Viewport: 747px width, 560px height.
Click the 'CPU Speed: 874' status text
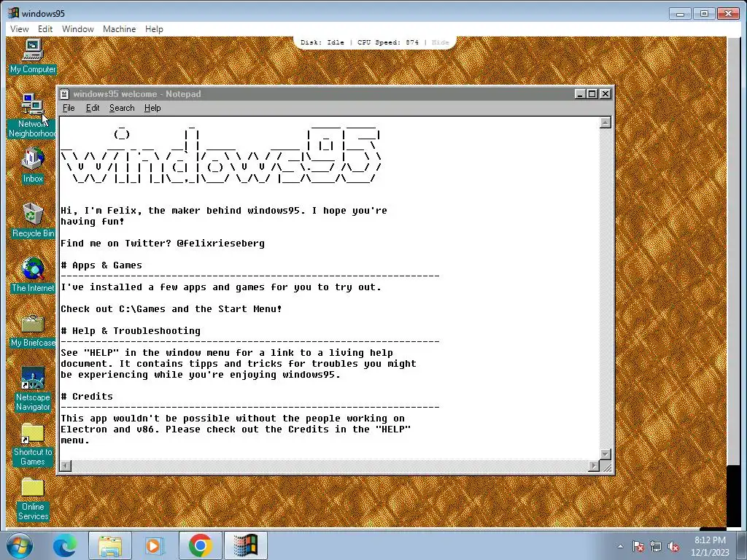coord(388,42)
